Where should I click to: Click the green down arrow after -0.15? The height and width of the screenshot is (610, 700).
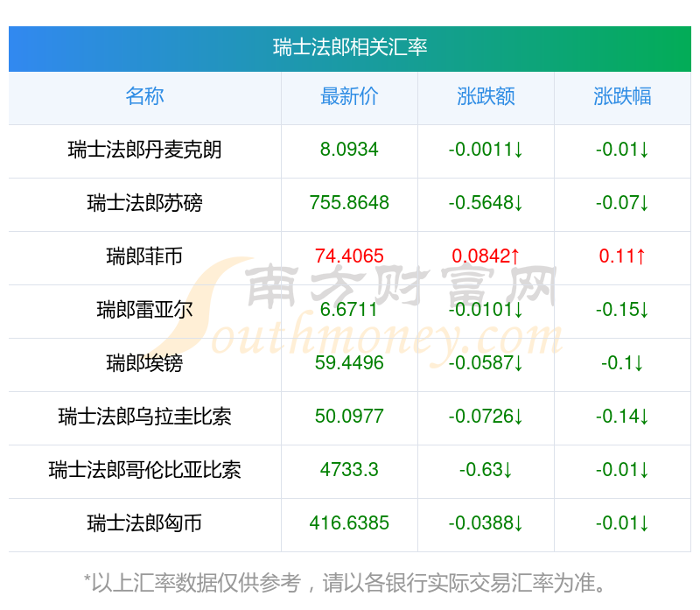pos(644,310)
